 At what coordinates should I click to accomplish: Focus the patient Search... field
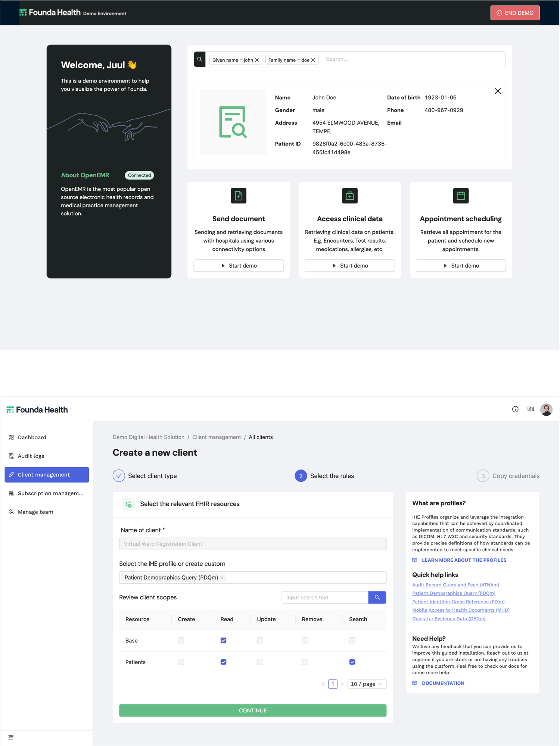[x=413, y=59]
